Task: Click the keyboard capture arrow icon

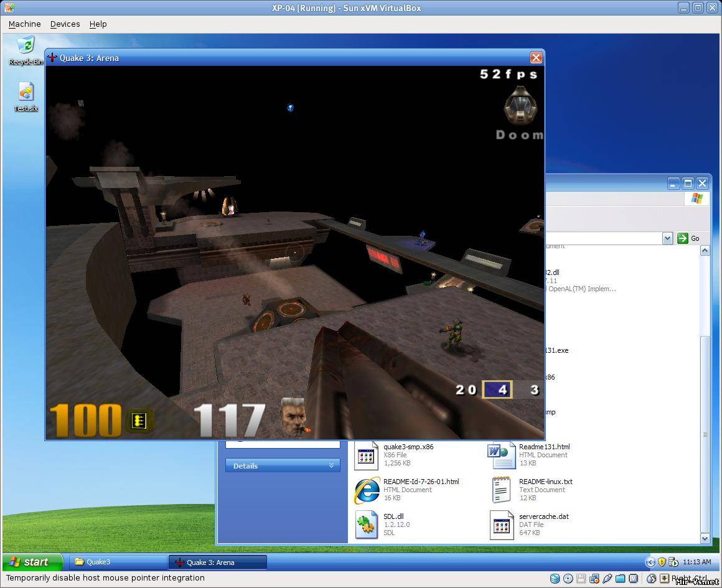Action: click(x=665, y=578)
